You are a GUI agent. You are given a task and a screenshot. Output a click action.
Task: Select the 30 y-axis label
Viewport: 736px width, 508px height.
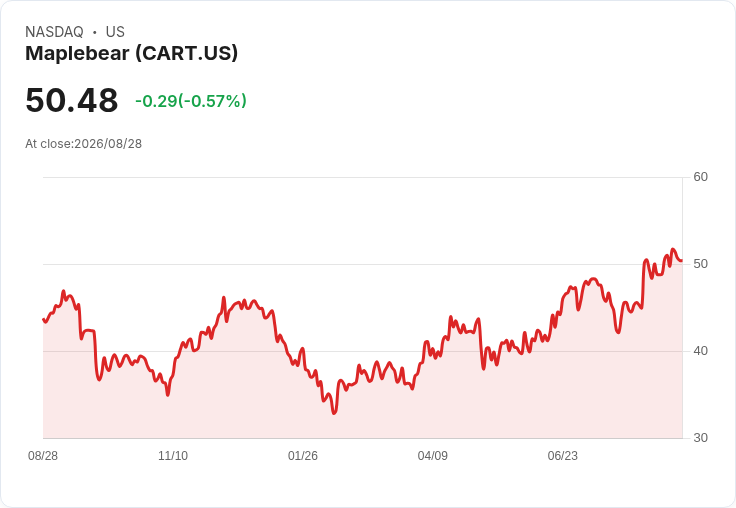click(700, 438)
